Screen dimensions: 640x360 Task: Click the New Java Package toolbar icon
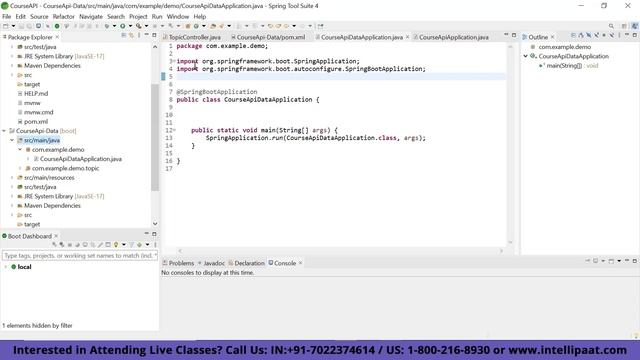(188, 26)
